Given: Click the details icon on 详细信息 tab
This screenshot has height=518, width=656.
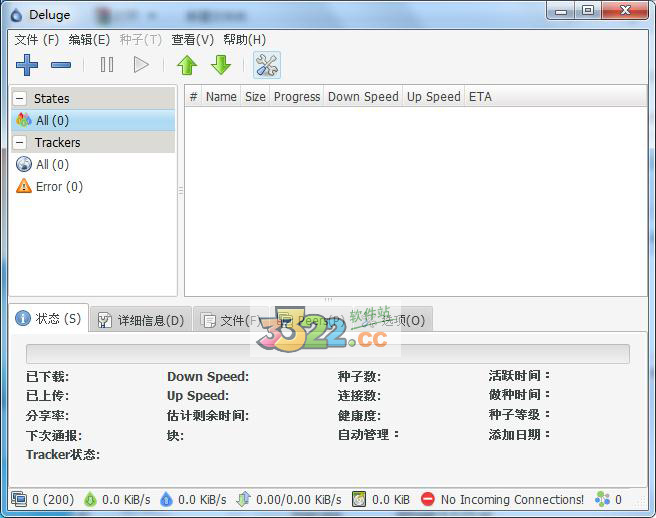Looking at the screenshot, I should (x=105, y=321).
